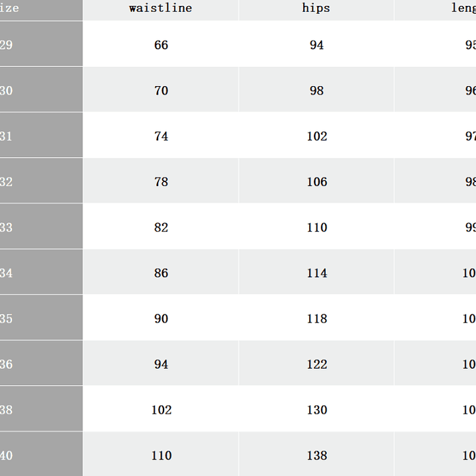Select hips value 94 in size 29 row
The height and width of the screenshot is (476, 476).
[316, 45]
